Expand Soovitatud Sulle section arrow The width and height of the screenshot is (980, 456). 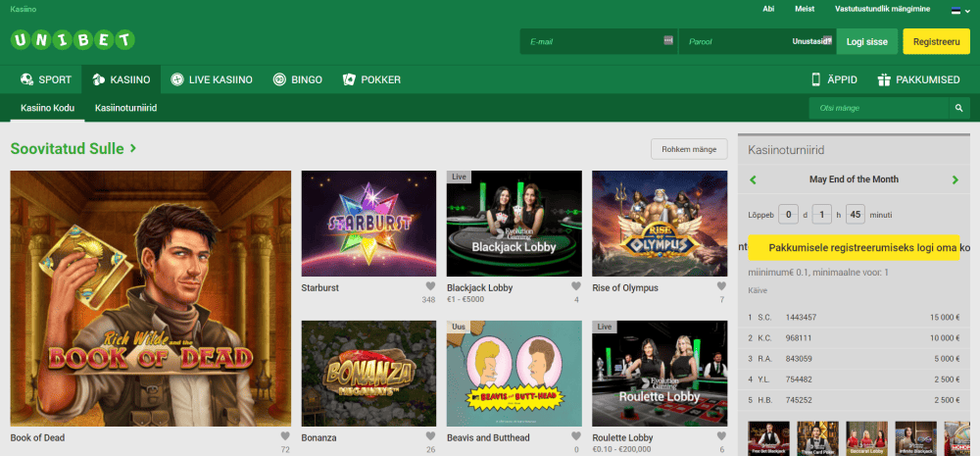tap(133, 149)
